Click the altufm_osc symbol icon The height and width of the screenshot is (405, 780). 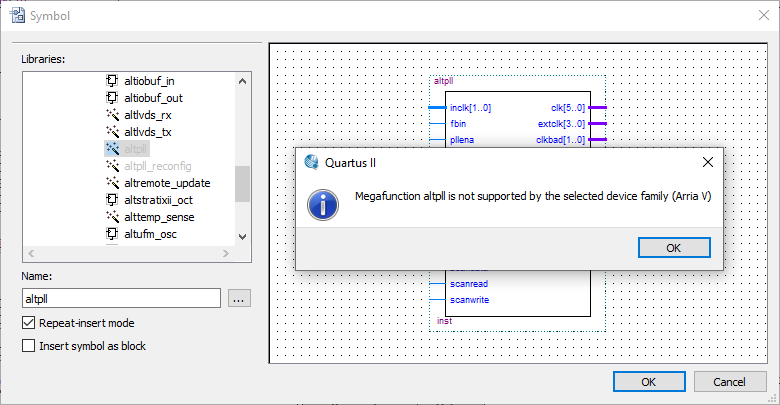[x=112, y=234]
